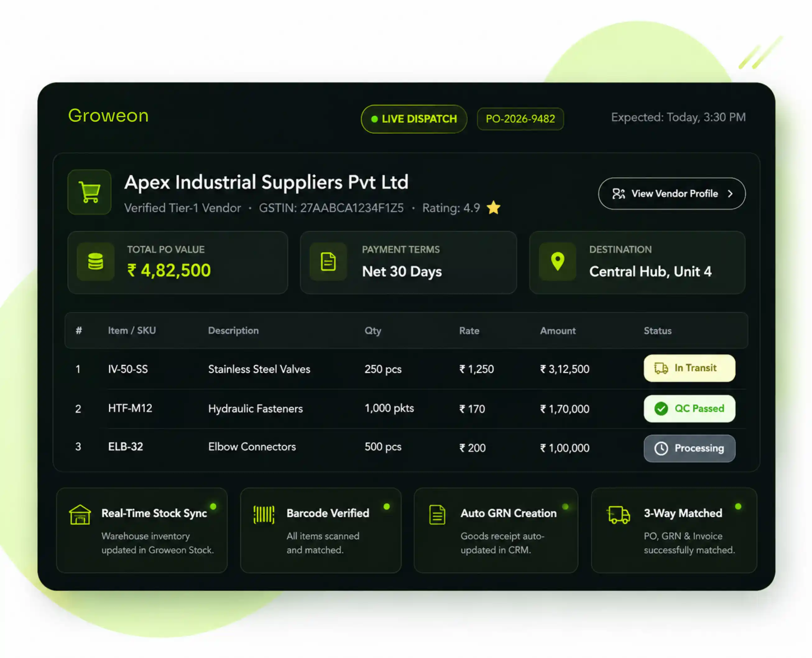Click the Net 30 Days payment terms value

(402, 272)
